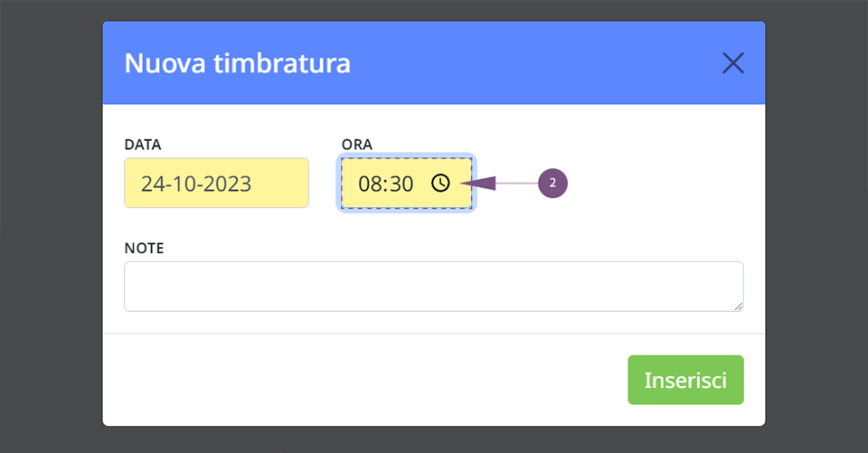This screenshot has width=868, height=453.
Task: Click the NOTE text area resize grip
Action: (x=739, y=307)
